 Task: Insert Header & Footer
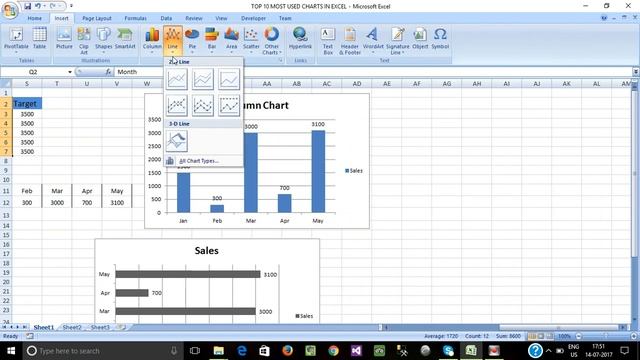click(350, 40)
